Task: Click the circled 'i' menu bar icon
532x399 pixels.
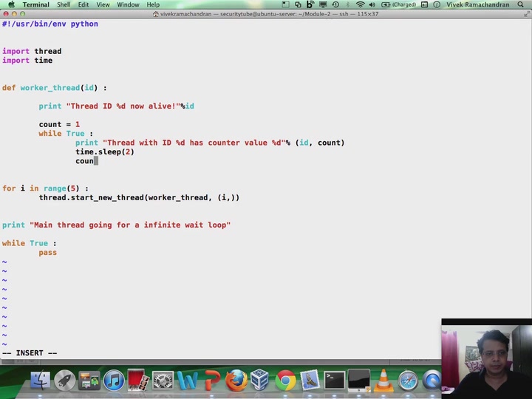Action: click(x=437, y=4)
